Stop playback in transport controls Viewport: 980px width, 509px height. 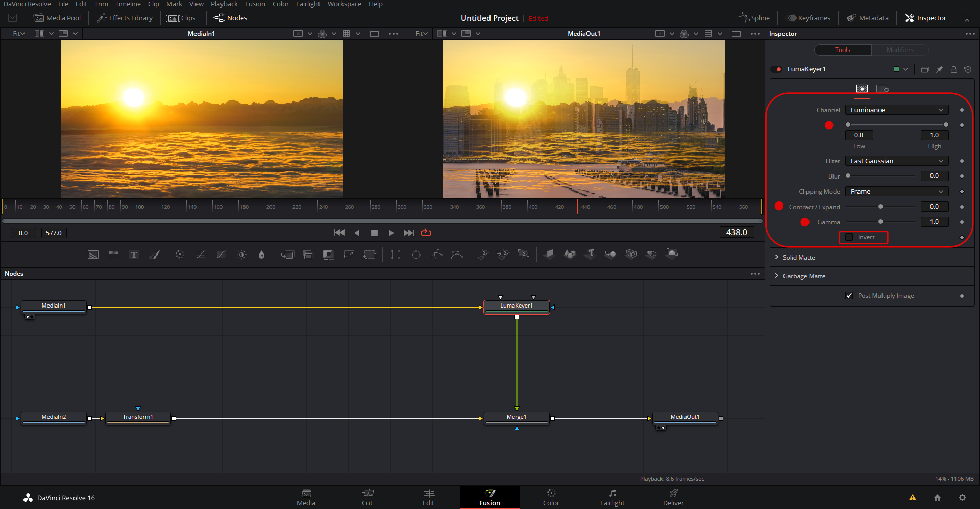point(374,233)
